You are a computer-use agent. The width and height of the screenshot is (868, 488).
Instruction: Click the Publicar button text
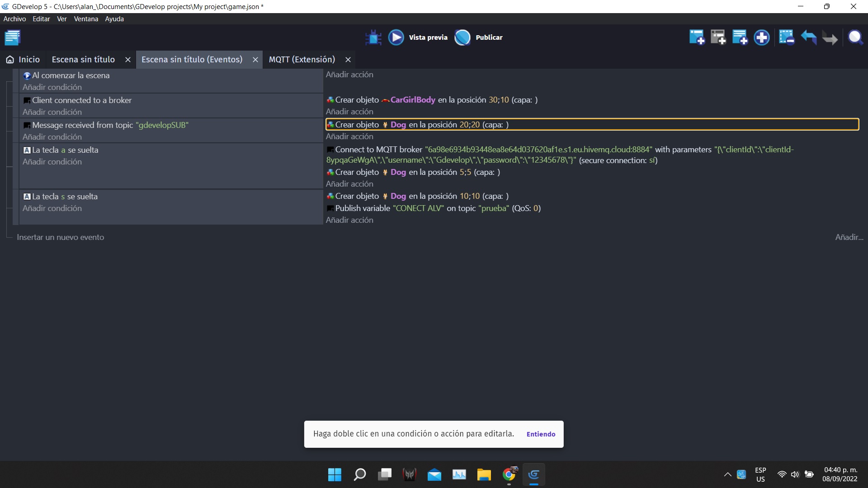pyautogui.click(x=489, y=38)
